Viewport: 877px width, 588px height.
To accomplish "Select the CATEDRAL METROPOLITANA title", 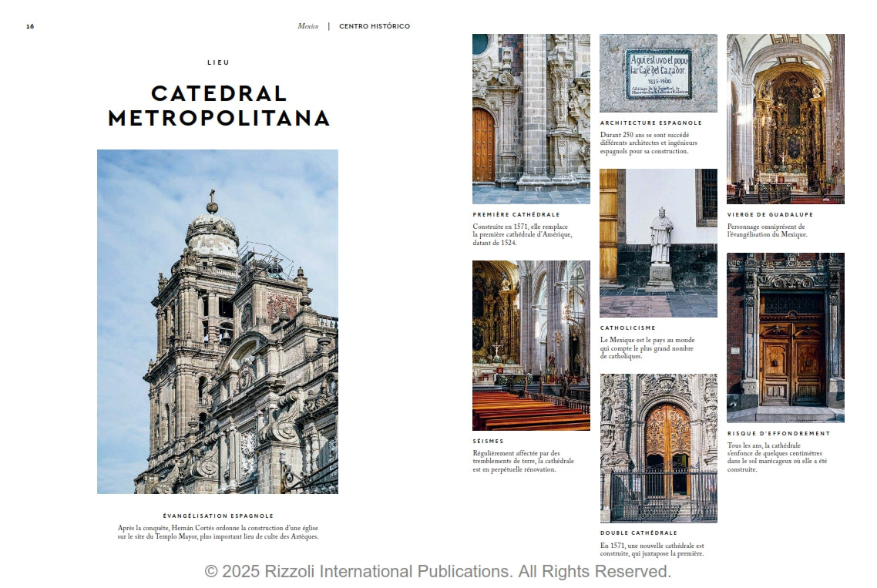I will (219, 108).
